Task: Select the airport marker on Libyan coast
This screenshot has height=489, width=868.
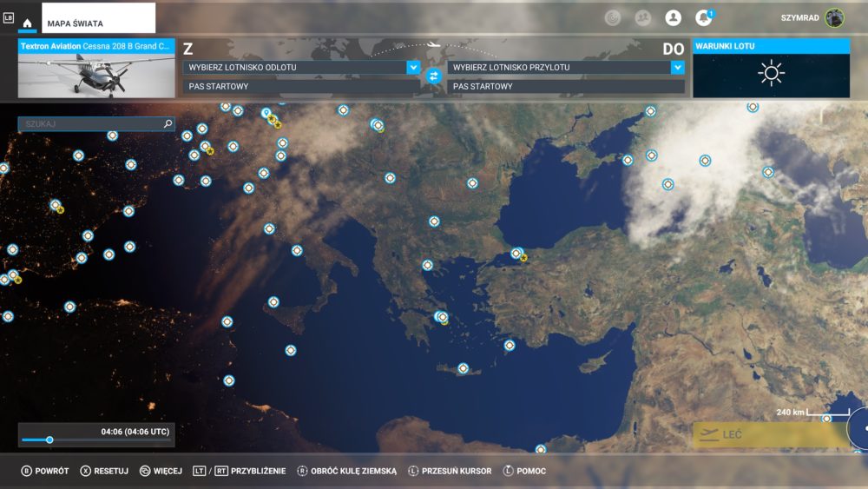Action: [x=228, y=380]
